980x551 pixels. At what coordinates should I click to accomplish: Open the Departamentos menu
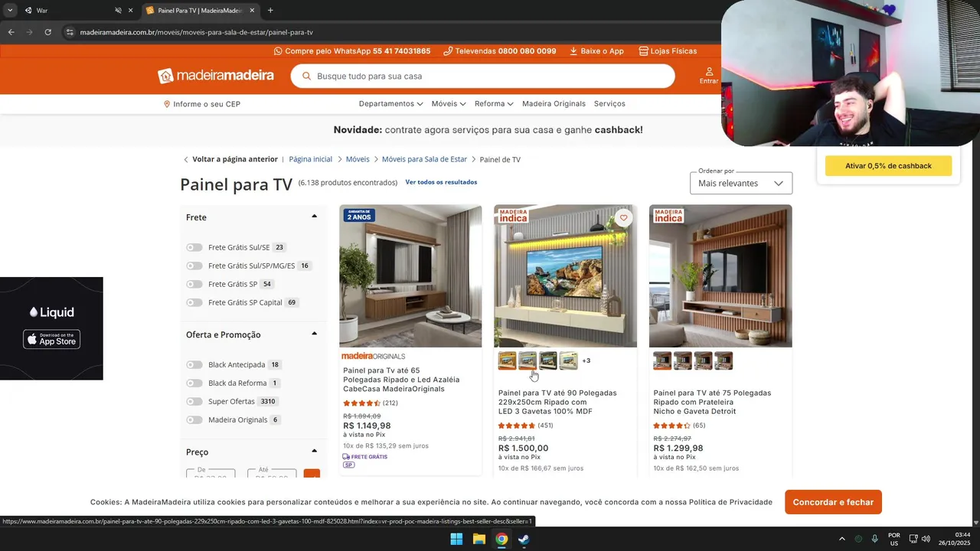[390, 103]
